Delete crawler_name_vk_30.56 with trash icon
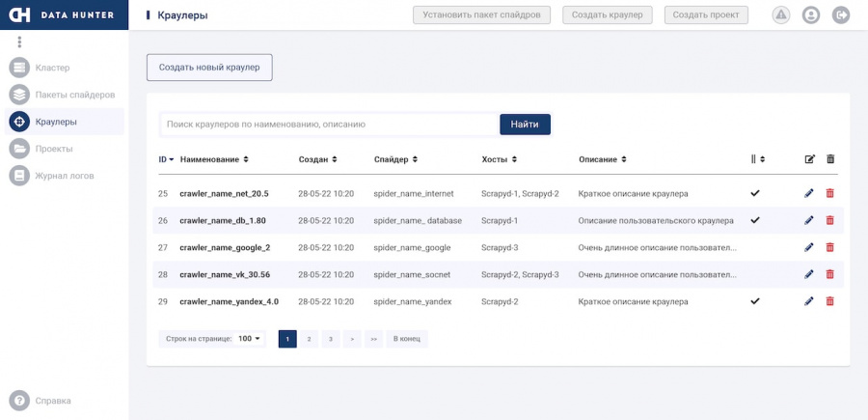This screenshot has height=420, width=868. (x=829, y=274)
